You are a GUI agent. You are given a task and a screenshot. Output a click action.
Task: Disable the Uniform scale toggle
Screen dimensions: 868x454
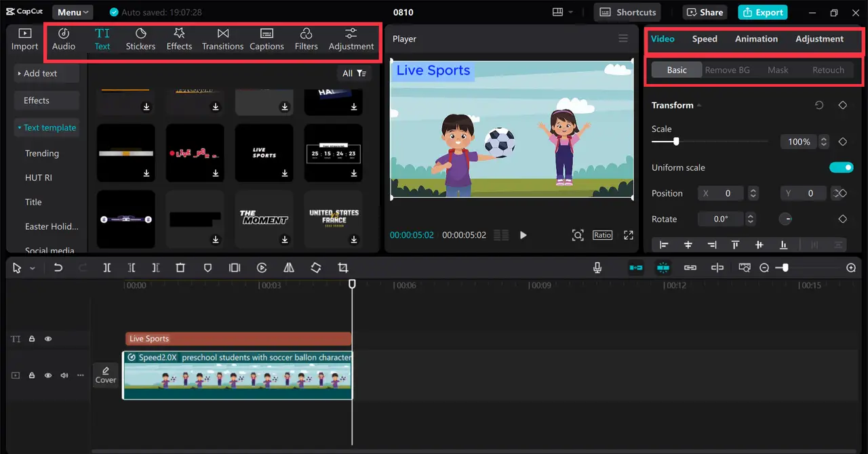(841, 167)
